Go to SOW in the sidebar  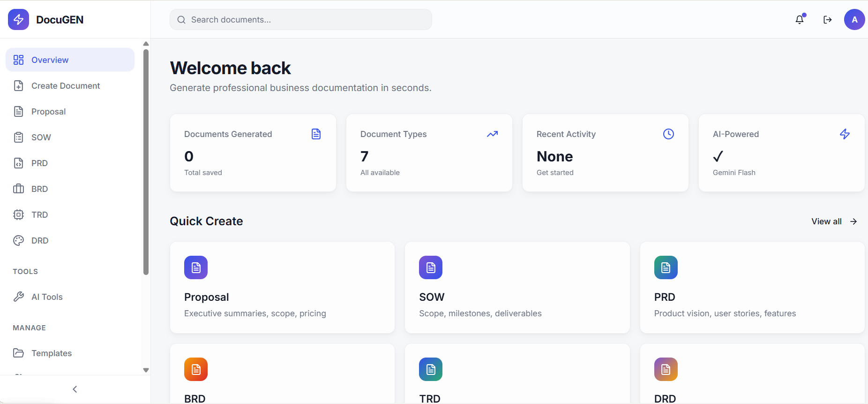coord(70,137)
